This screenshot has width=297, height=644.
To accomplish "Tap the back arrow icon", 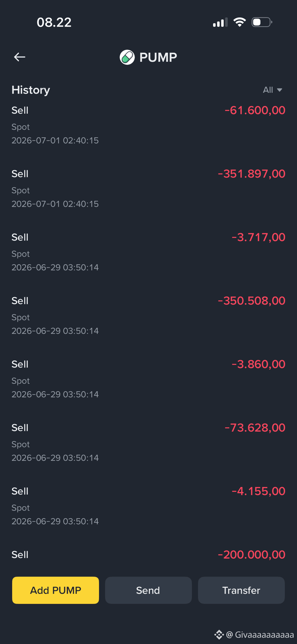I will [19, 57].
